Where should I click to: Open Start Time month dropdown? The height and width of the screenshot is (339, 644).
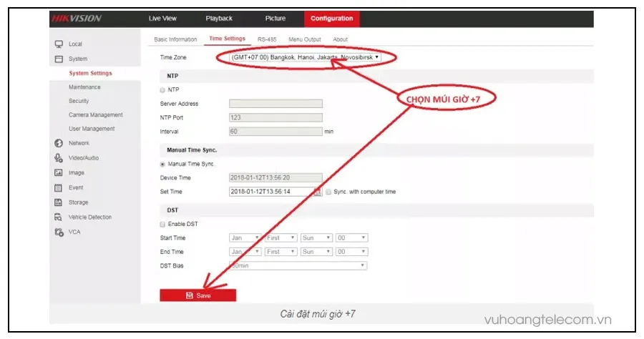(x=245, y=238)
